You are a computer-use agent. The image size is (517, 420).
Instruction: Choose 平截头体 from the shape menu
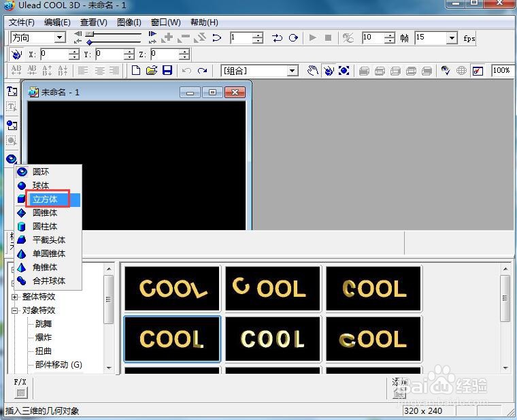click(48, 240)
